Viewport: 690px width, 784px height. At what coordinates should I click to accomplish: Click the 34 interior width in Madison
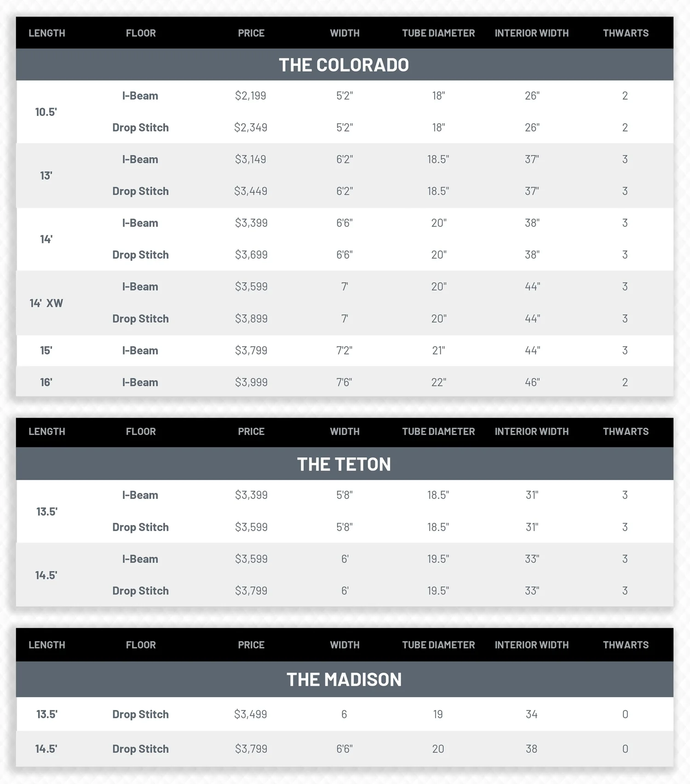pyautogui.click(x=531, y=714)
